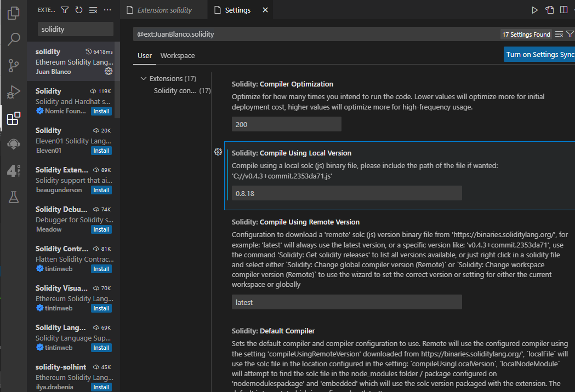The width and height of the screenshot is (575, 392).
Task: Open the Search view in activity bar
Action: 14,39
